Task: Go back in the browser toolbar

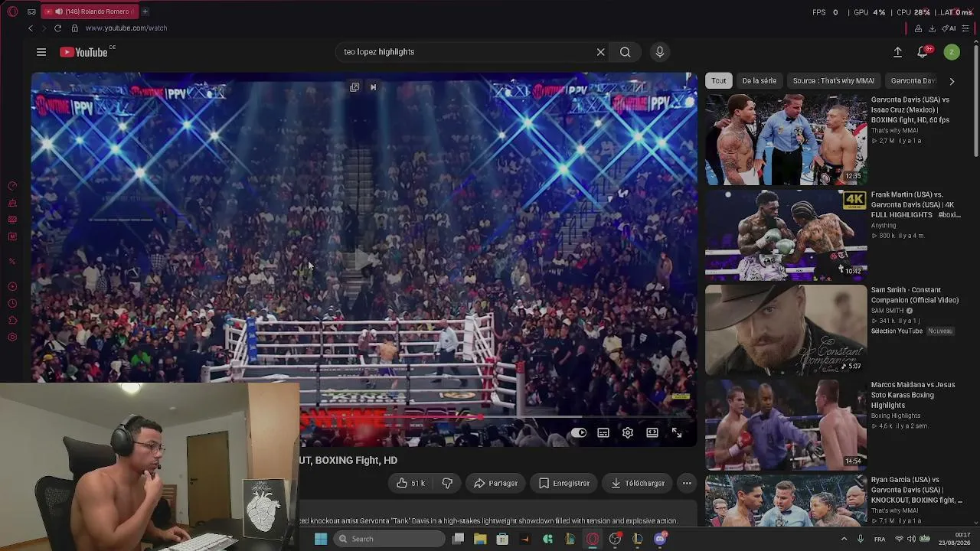Action: [31, 28]
